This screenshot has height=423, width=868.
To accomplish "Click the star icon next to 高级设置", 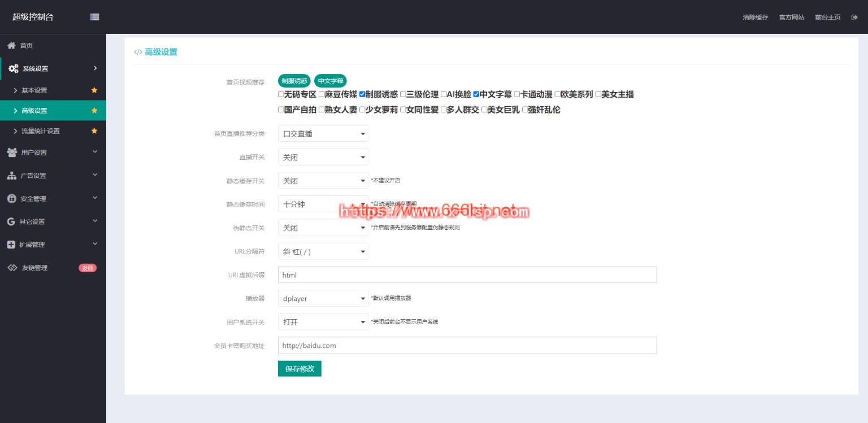I will click(94, 111).
